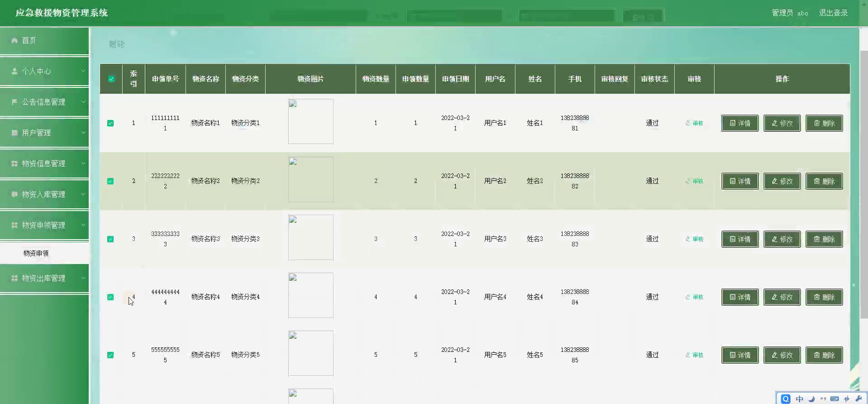Image resolution: width=868 pixels, height=404 pixels.
Task: Open 详情 for row 用户名3
Action: click(x=740, y=239)
